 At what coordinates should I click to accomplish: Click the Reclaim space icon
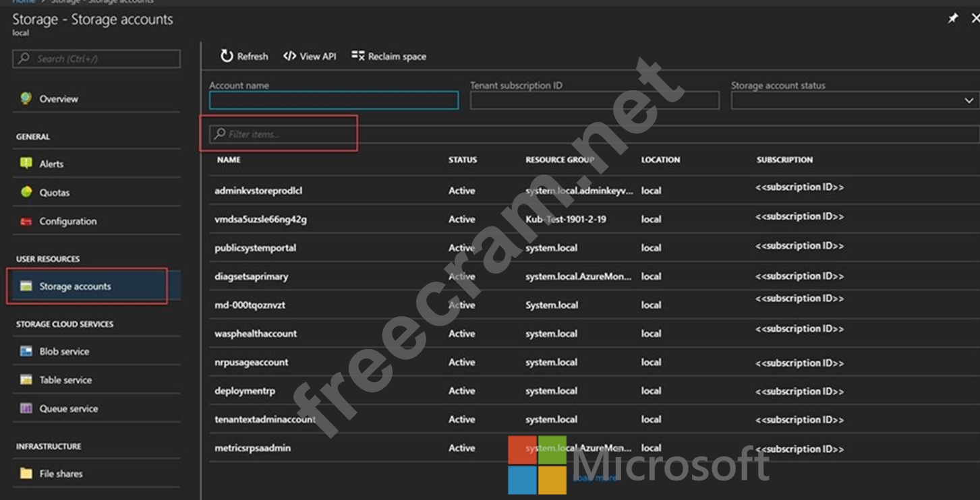[x=357, y=56]
